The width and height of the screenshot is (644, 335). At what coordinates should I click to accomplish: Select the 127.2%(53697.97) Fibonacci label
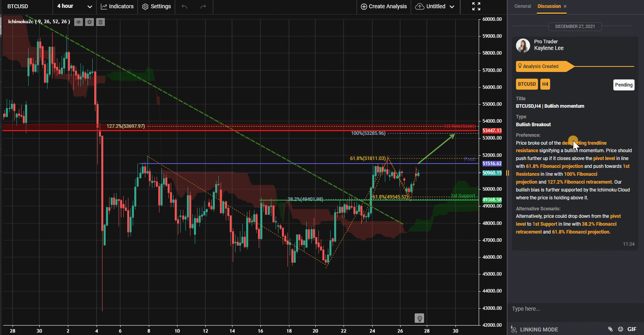(126, 126)
